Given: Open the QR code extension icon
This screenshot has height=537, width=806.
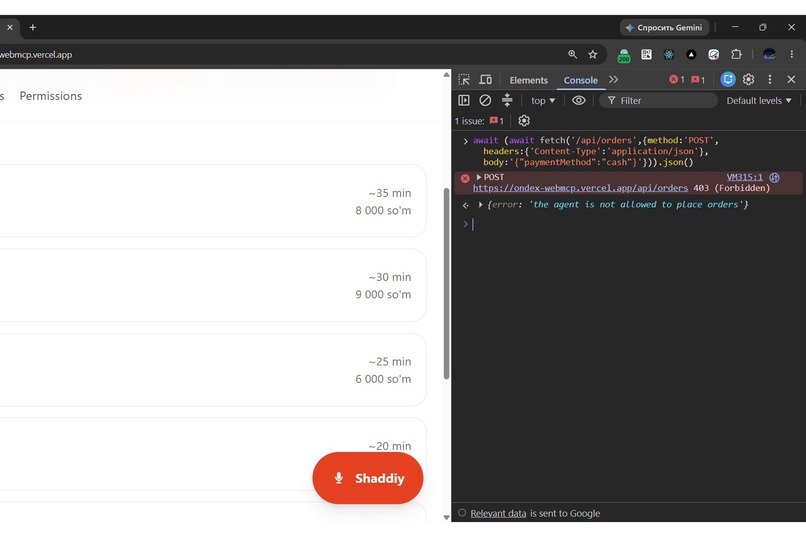Looking at the screenshot, I should (x=646, y=54).
